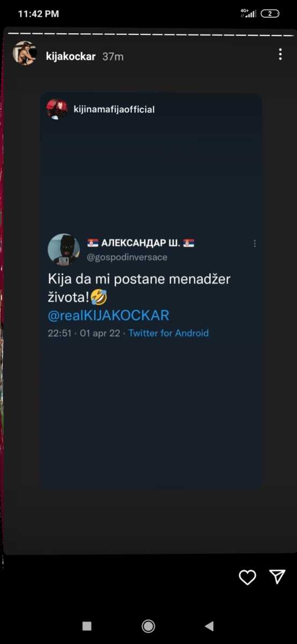Share the story via paper plane icon

[277, 576]
